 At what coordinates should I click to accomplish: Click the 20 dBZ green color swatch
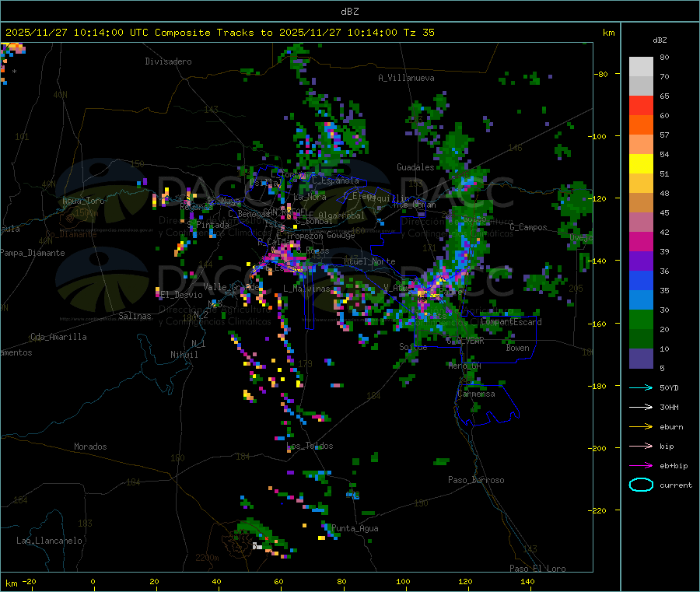pyautogui.click(x=641, y=339)
